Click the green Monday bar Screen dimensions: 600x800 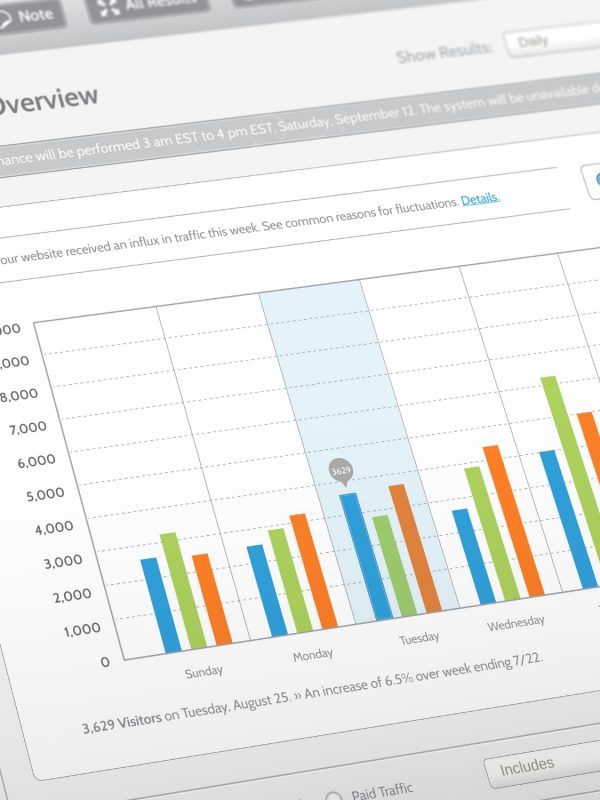[x=290, y=580]
